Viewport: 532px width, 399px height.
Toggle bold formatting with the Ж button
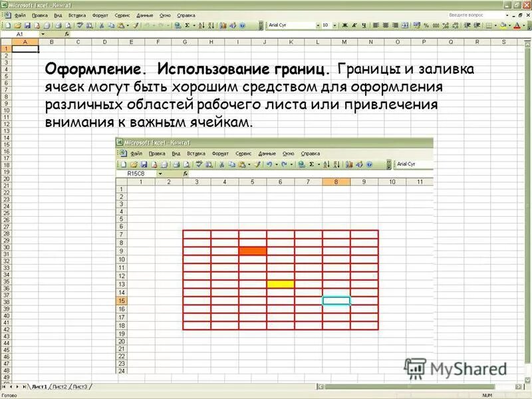point(344,27)
